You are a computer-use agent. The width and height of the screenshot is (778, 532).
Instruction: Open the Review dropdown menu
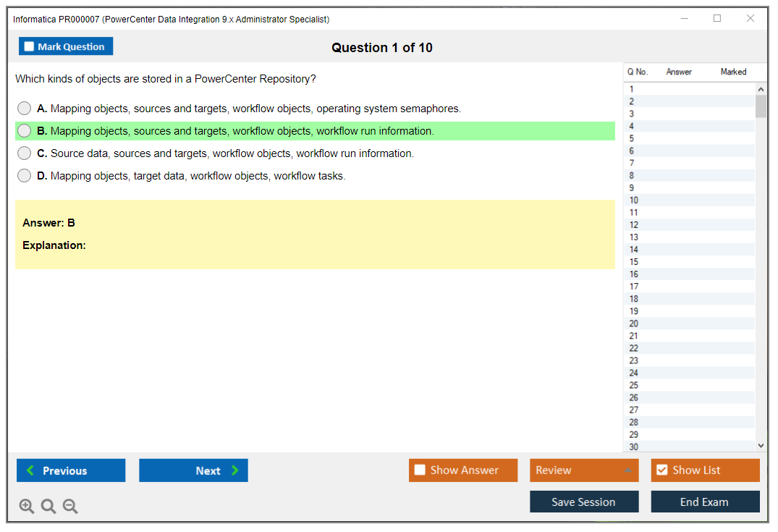(583, 470)
